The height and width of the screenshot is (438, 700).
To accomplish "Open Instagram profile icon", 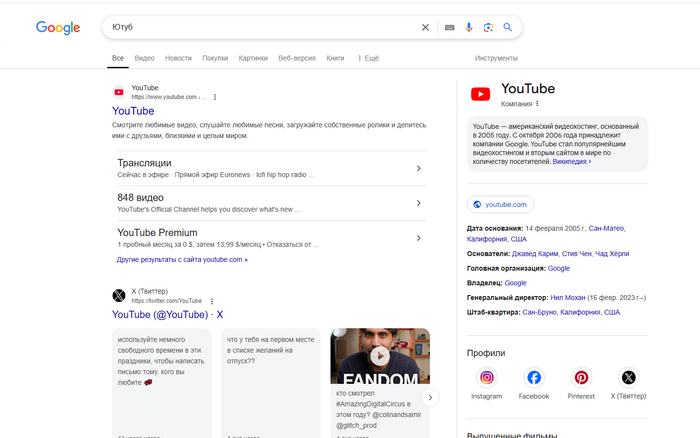I will 487,378.
